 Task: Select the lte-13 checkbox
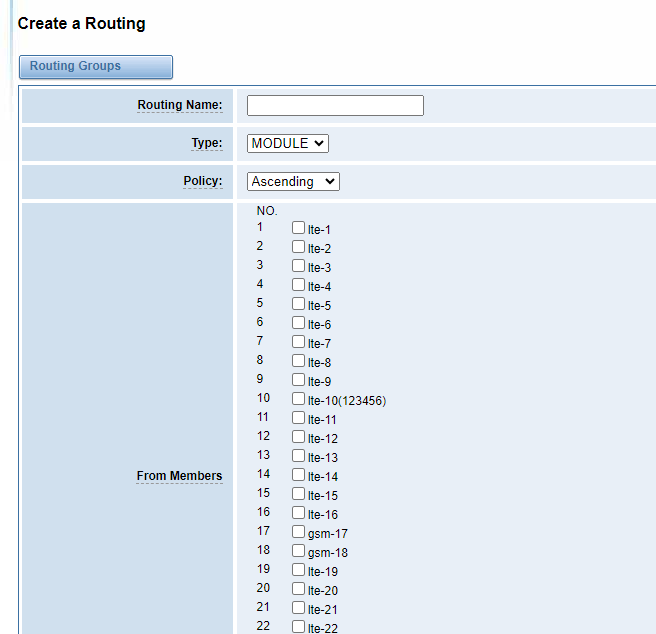(298, 456)
